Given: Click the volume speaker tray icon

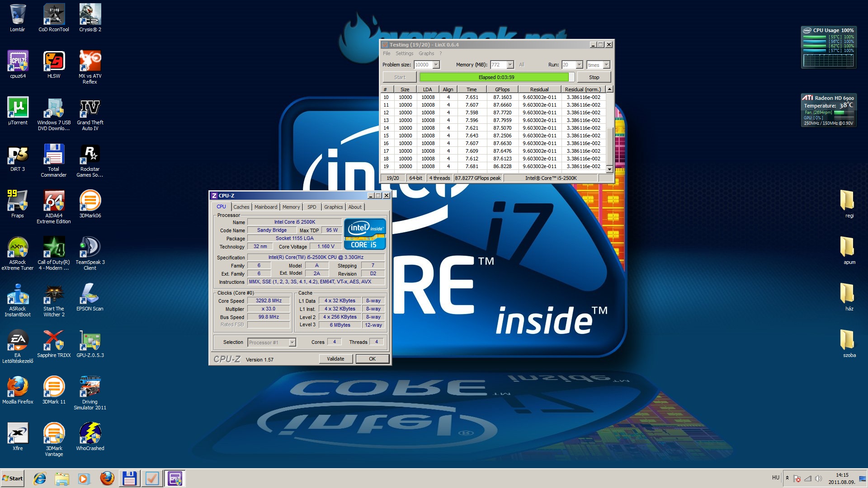Looking at the screenshot, I should click(x=818, y=479).
